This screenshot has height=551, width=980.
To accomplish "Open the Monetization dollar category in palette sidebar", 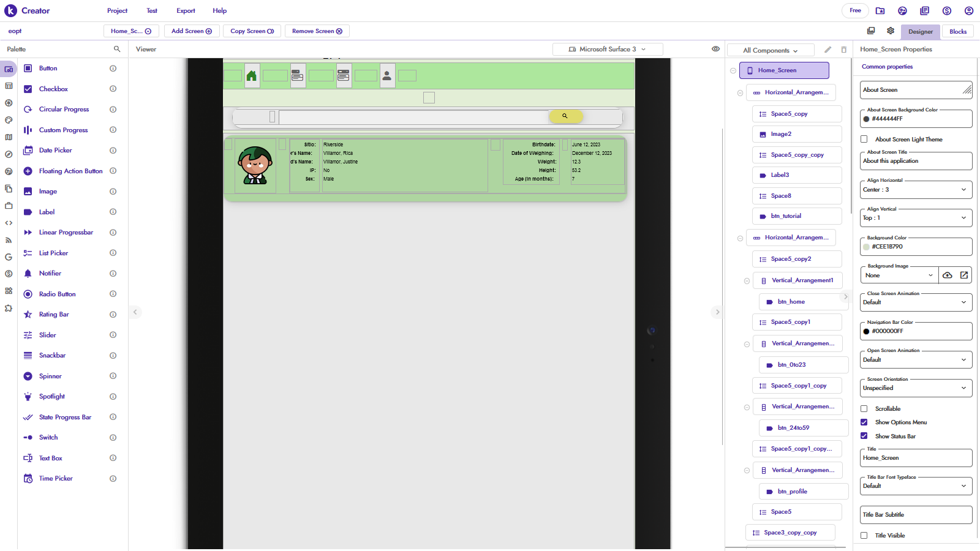I will coord(9,274).
